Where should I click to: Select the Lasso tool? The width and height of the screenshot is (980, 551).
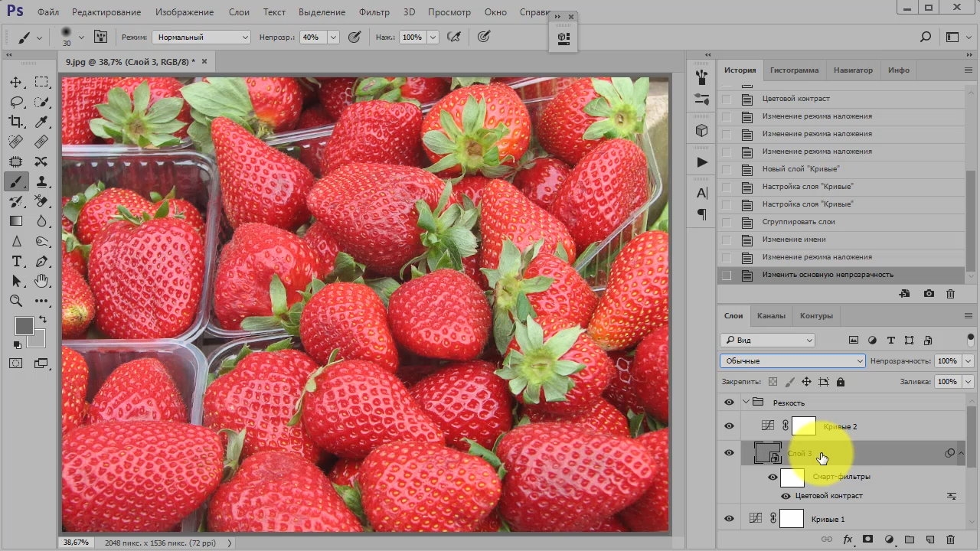16,102
